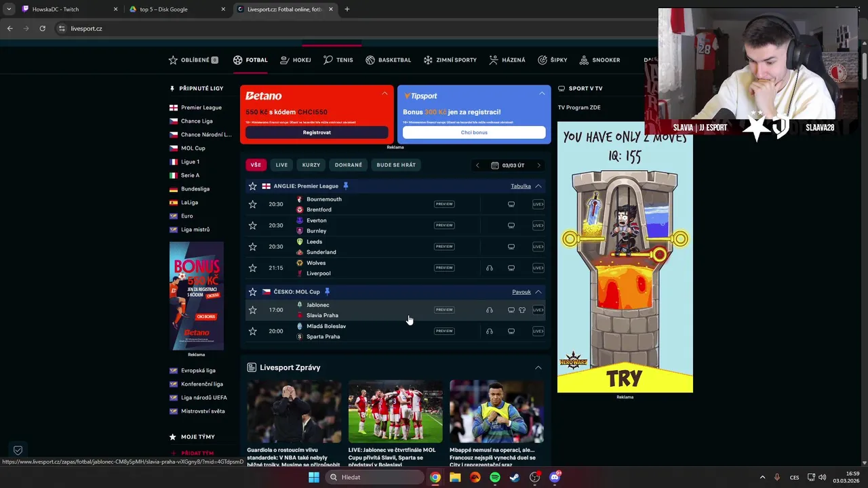The height and width of the screenshot is (488, 868).
Task: Open OBLÍBENÉ favorites in top menu
Action: click(193, 60)
